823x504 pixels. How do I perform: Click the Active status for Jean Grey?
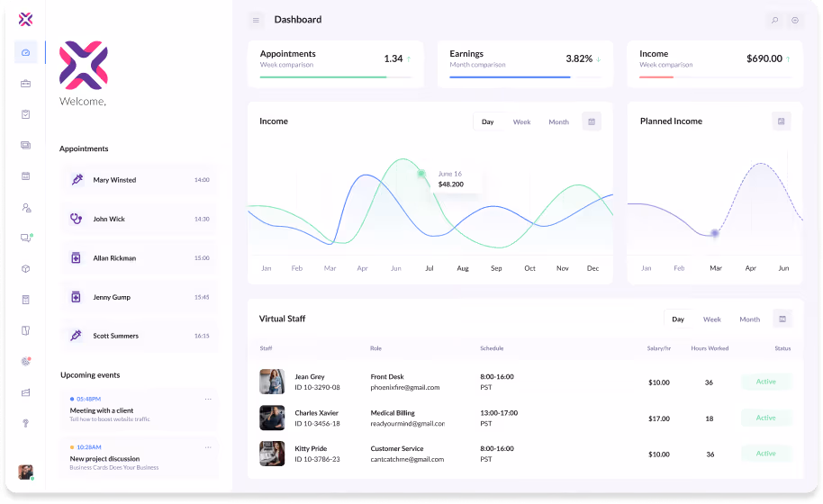765,382
